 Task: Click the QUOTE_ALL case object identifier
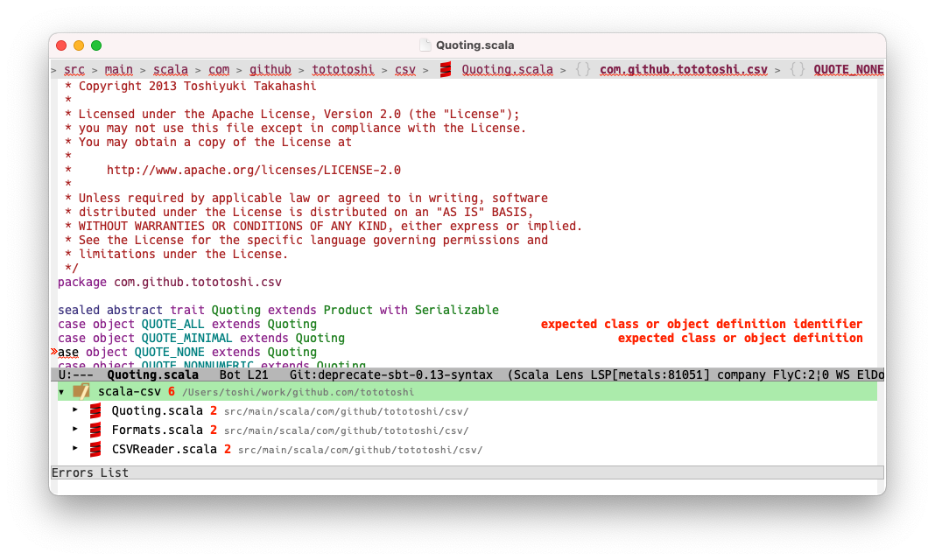coord(173,324)
